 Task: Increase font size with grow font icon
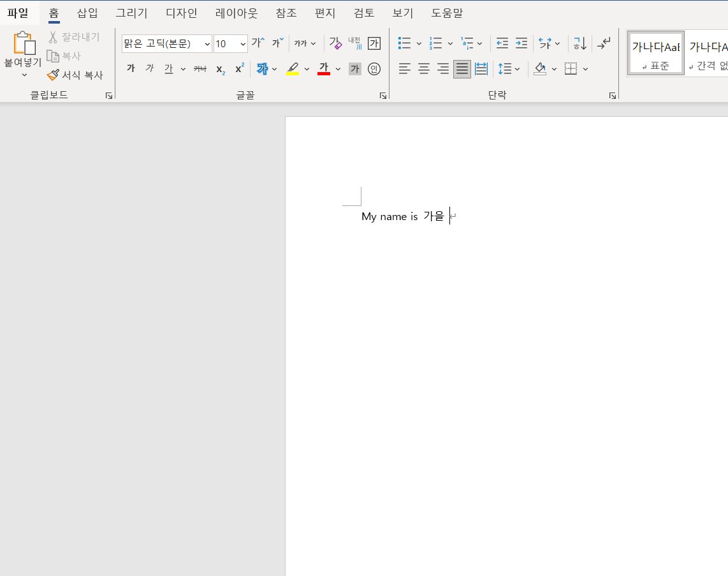[x=258, y=43]
